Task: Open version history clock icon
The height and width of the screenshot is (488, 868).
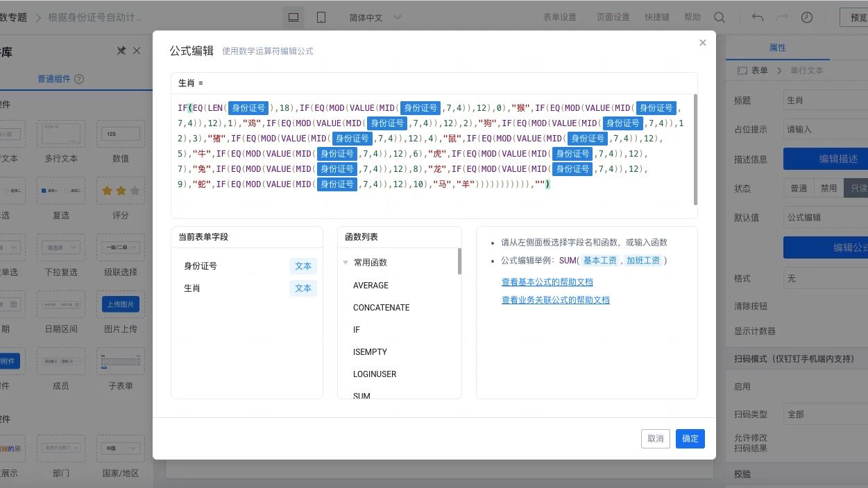Action: click(x=804, y=17)
